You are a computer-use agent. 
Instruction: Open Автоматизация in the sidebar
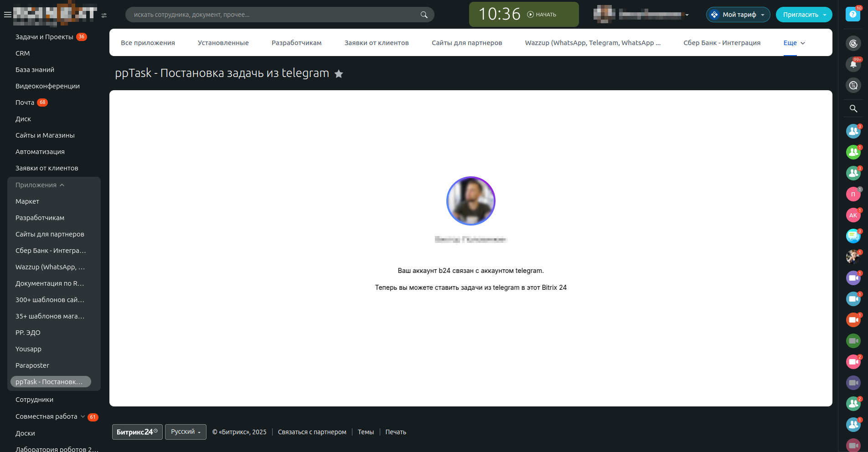[40, 152]
